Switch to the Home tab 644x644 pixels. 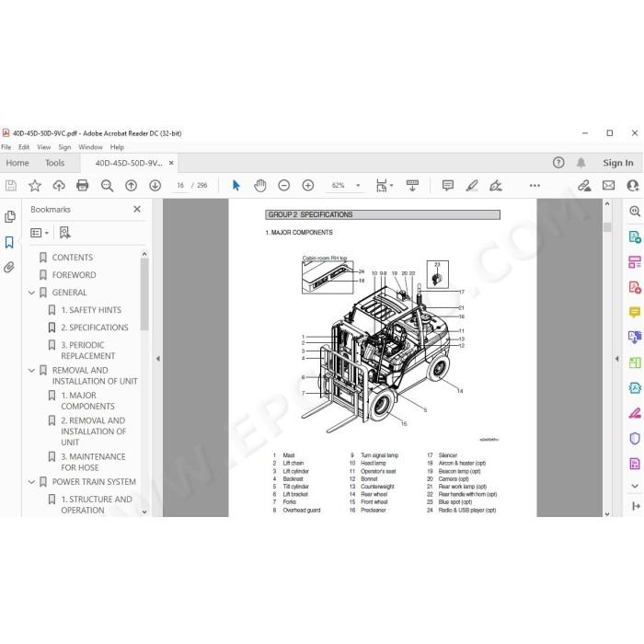(x=17, y=163)
